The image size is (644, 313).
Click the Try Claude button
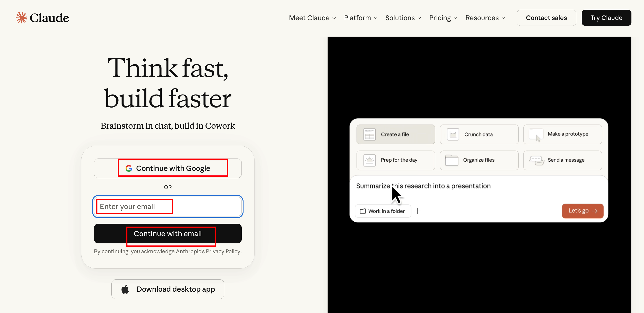pyautogui.click(x=606, y=18)
